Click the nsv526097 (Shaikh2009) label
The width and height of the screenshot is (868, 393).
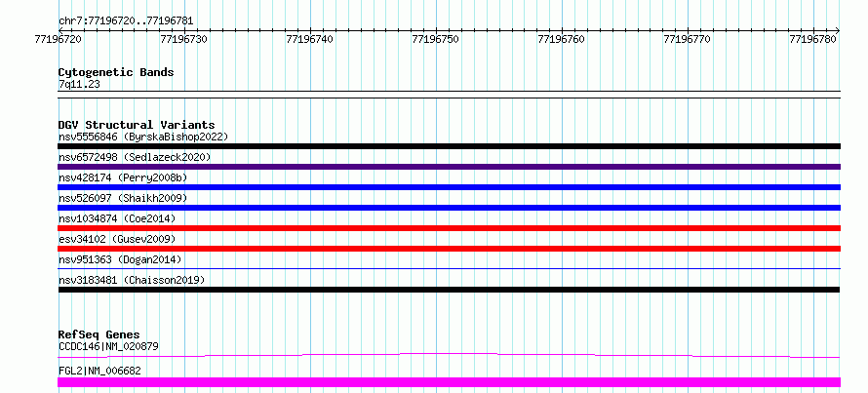(123, 198)
